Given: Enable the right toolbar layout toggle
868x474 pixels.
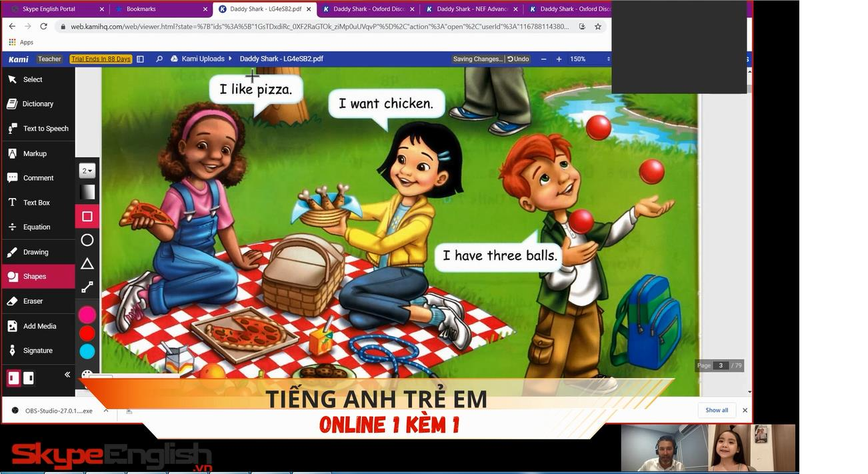Looking at the screenshot, I should coord(29,378).
